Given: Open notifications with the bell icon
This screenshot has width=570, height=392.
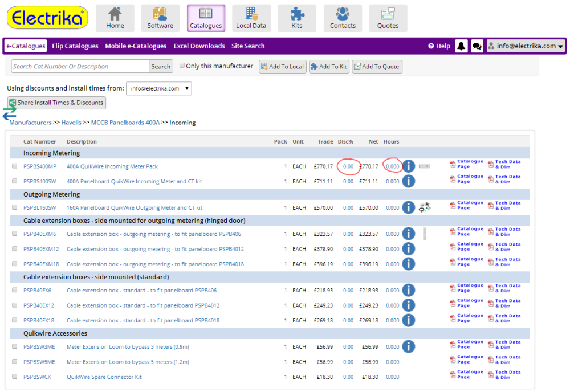Looking at the screenshot, I should pos(461,46).
